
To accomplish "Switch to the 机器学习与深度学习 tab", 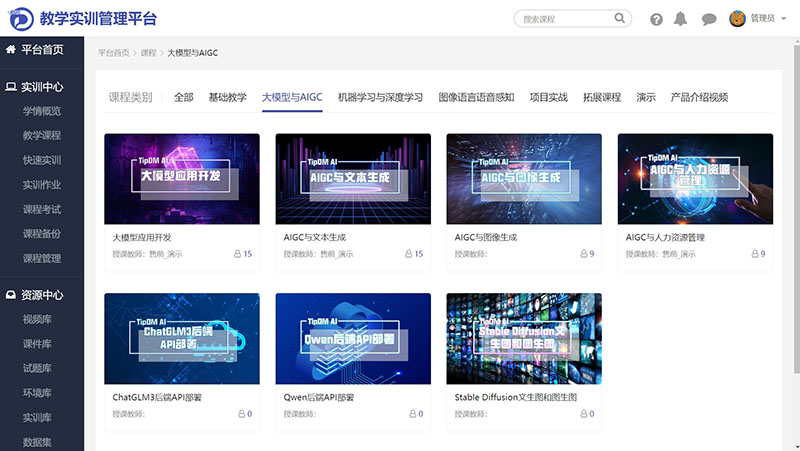I will coord(380,97).
